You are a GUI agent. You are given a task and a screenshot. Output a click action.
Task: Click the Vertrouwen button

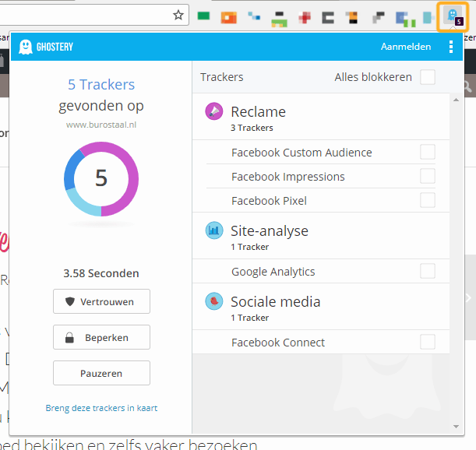click(101, 301)
